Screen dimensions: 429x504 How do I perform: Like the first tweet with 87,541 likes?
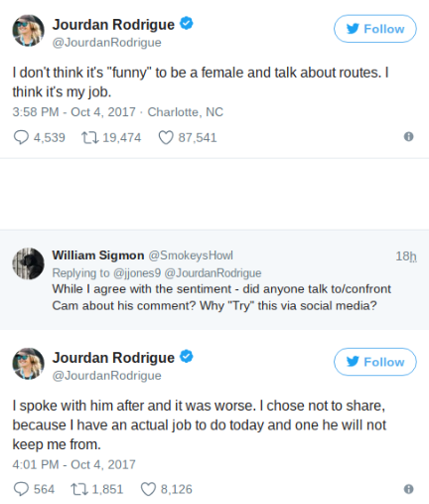pos(166,137)
